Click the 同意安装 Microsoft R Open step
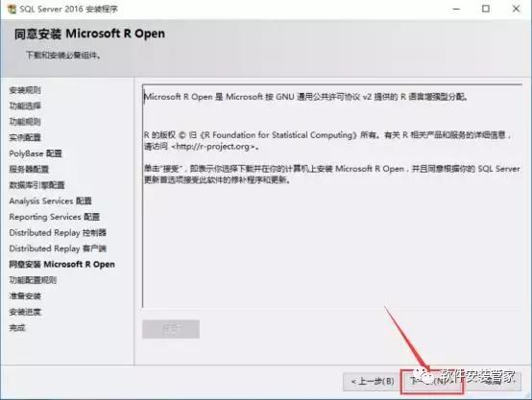532x400 pixels. tap(61, 264)
